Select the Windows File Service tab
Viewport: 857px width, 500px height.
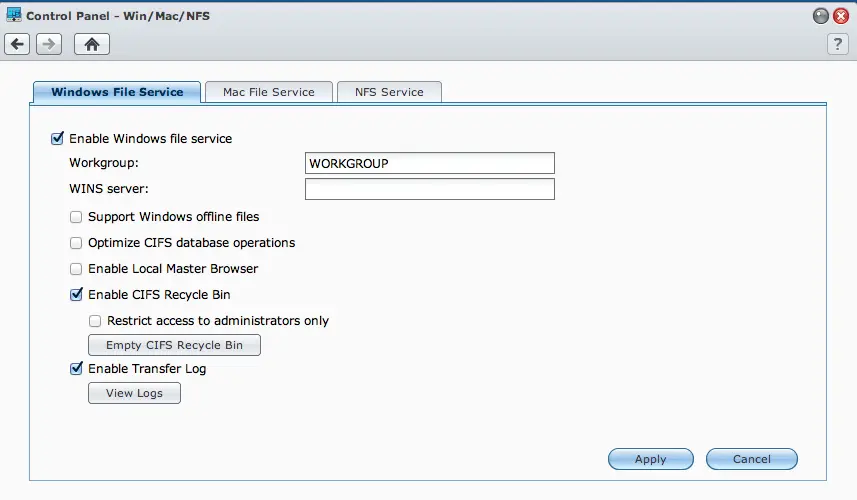[117, 92]
